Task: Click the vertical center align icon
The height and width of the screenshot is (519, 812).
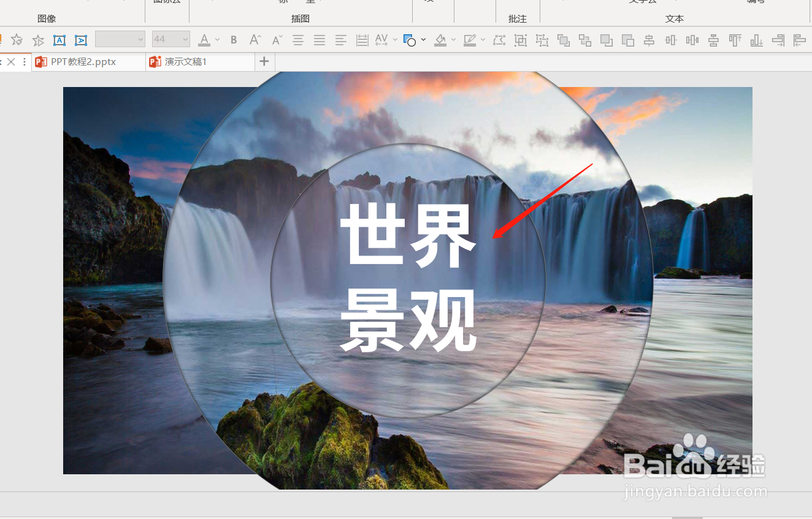Action: point(713,40)
